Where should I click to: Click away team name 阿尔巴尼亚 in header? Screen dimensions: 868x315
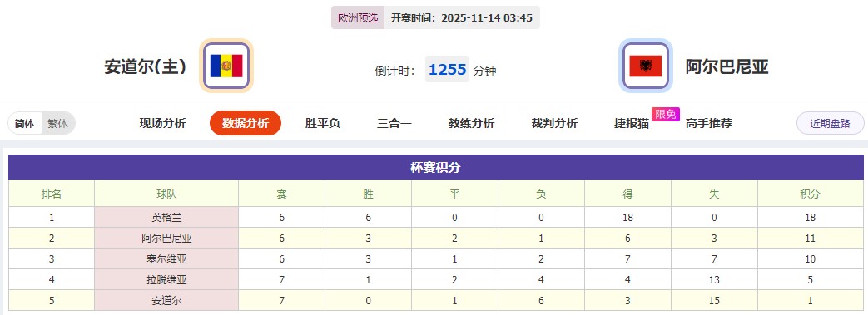tap(727, 66)
